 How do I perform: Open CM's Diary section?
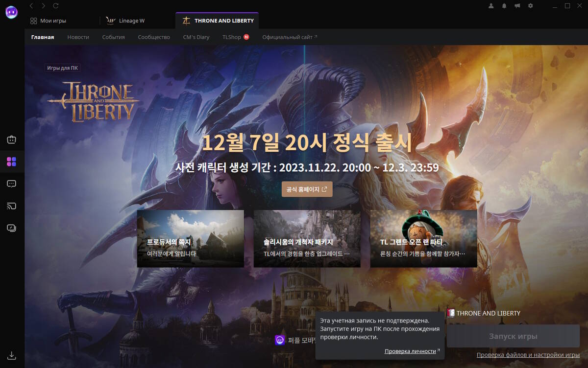click(196, 37)
